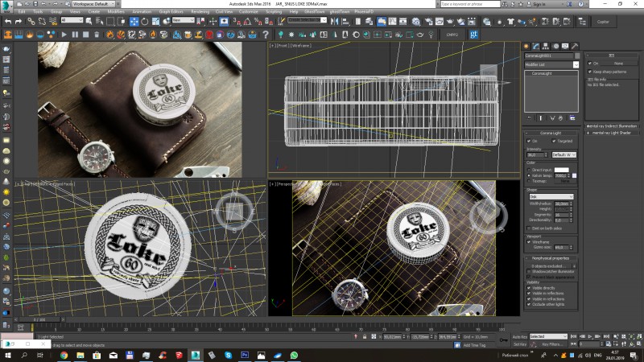The width and height of the screenshot is (644, 362).
Task: Toggle the Targeted checkbox
Action: pyautogui.click(x=555, y=140)
